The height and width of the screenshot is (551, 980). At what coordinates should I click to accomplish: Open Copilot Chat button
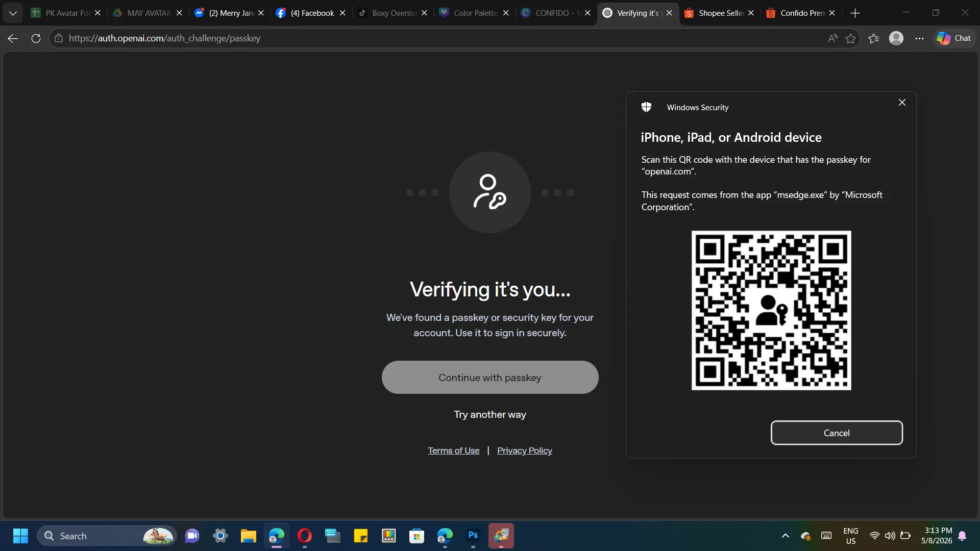coord(953,38)
